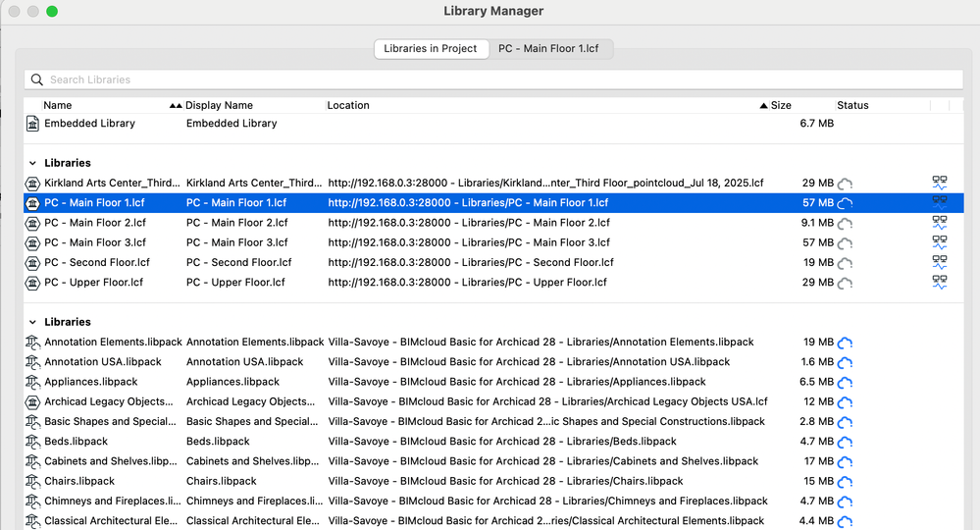980x530 pixels.
Task: Click Annotation USA.libpack library icon
Action: [32, 362]
